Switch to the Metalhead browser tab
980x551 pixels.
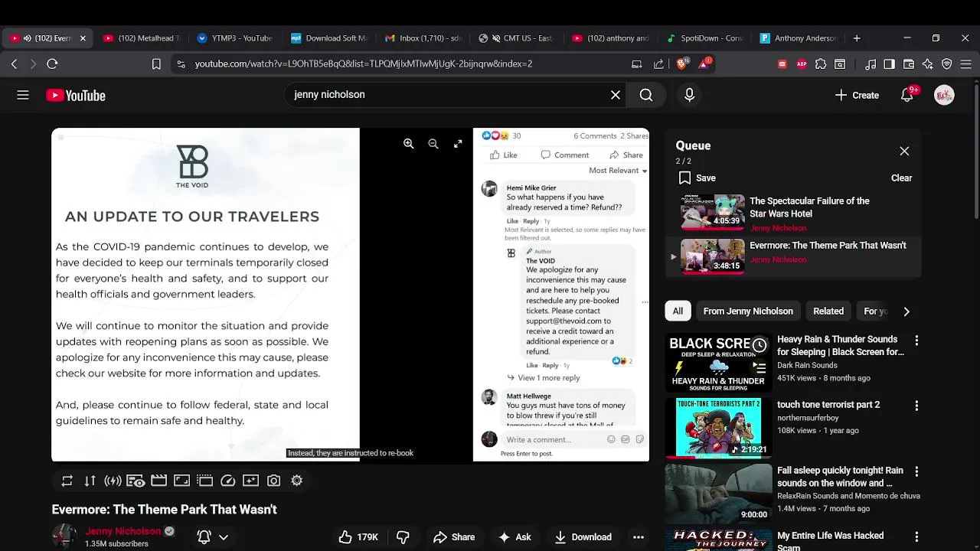click(x=142, y=38)
